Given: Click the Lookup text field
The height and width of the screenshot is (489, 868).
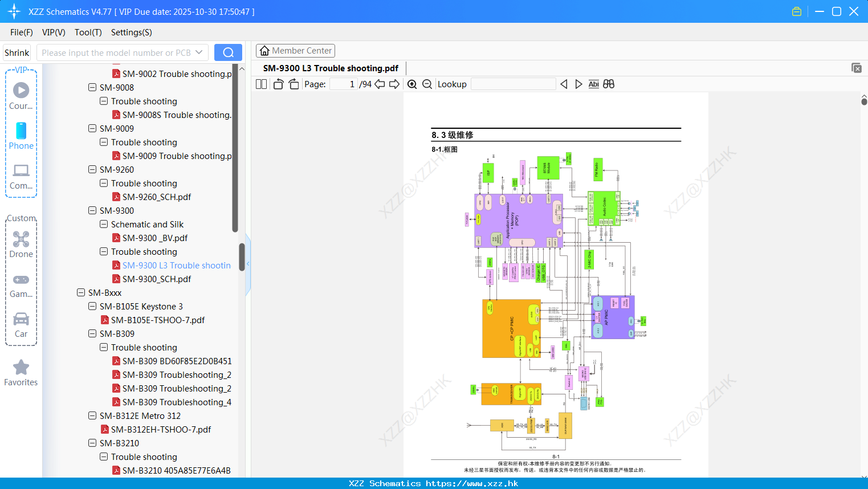Looking at the screenshot, I should coord(514,84).
